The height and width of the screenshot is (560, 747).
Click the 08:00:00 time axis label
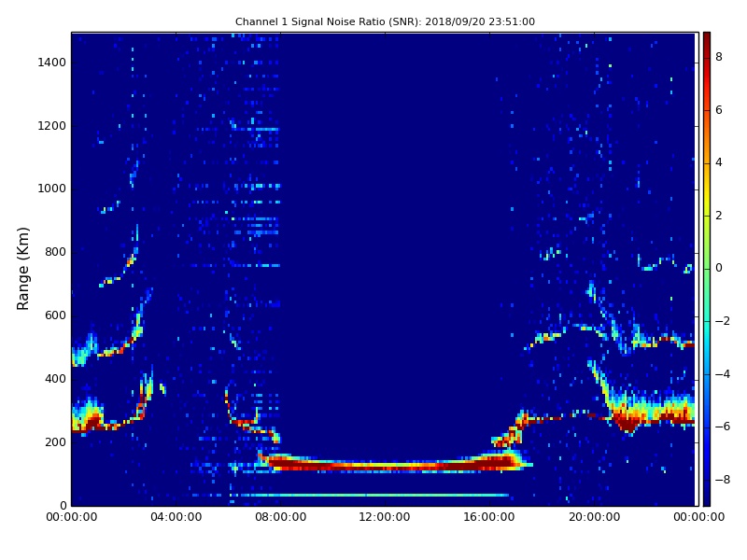(281, 517)
